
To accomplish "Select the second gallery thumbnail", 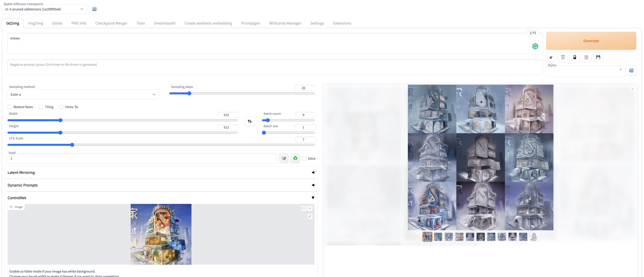I will pos(438,237).
